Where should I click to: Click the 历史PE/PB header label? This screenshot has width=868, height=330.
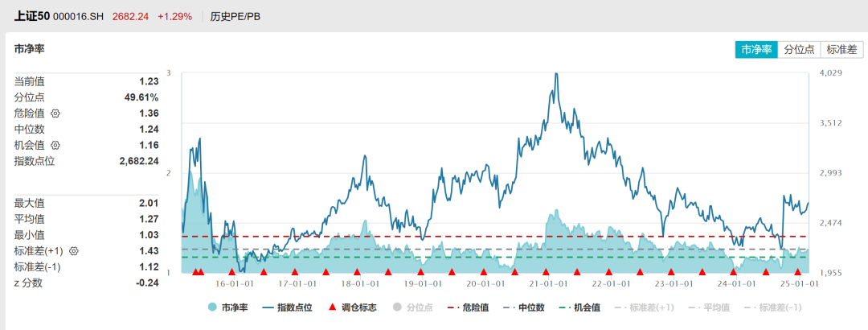[235, 16]
